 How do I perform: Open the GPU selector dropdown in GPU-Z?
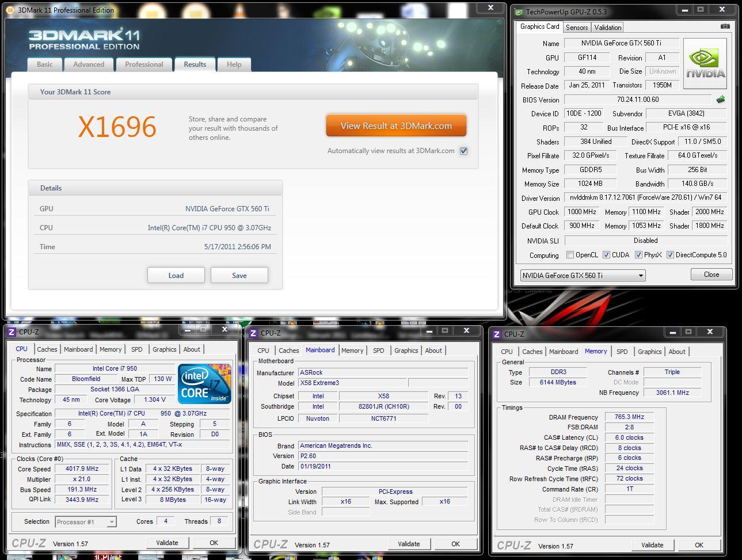pos(583,276)
